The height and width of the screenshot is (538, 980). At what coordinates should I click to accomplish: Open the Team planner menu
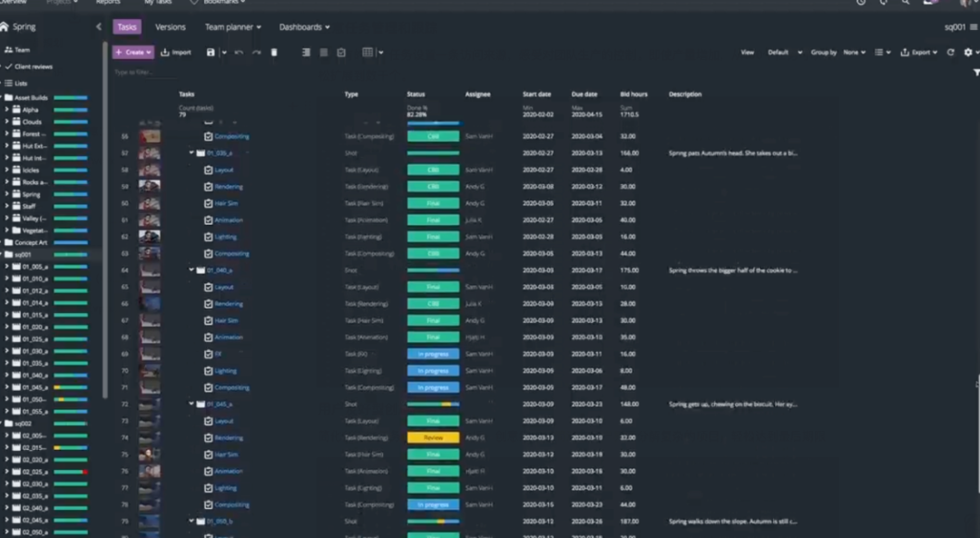[x=233, y=27]
